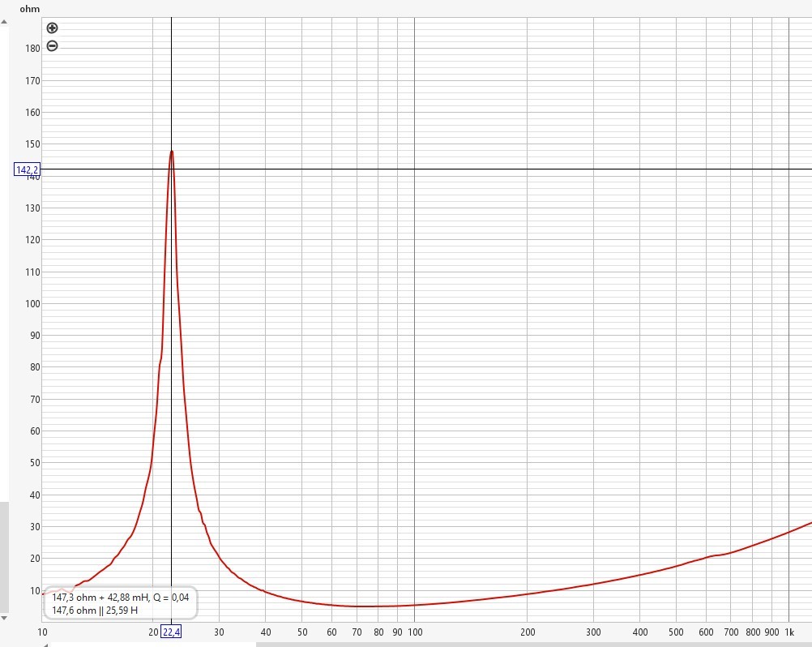Click the 100 label on frequency axis
This screenshot has width=812, height=647.
(x=414, y=632)
